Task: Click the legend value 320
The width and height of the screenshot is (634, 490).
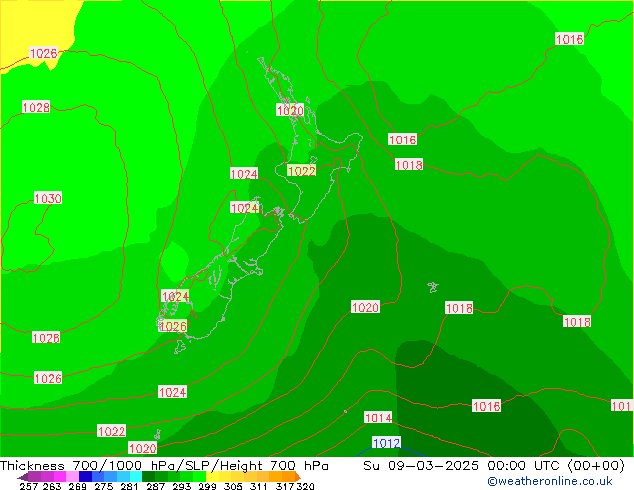Action: click(x=305, y=486)
